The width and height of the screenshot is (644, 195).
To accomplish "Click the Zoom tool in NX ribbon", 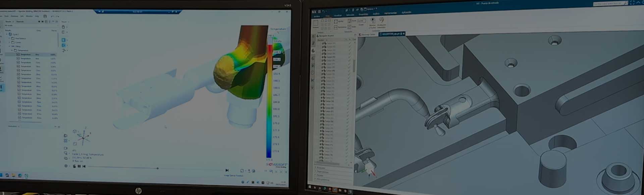I will [352, 21].
